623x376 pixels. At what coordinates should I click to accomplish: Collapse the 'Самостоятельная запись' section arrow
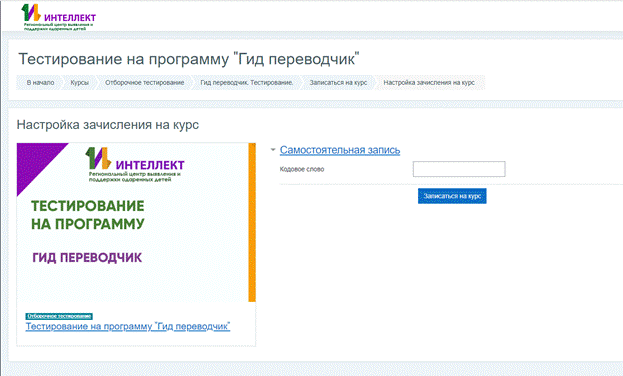273,150
